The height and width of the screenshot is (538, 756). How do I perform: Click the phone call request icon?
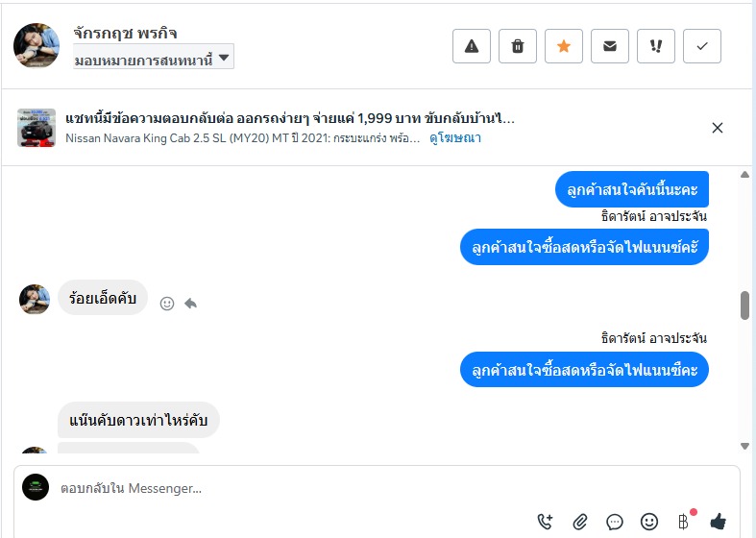pyautogui.click(x=546, y=522)
